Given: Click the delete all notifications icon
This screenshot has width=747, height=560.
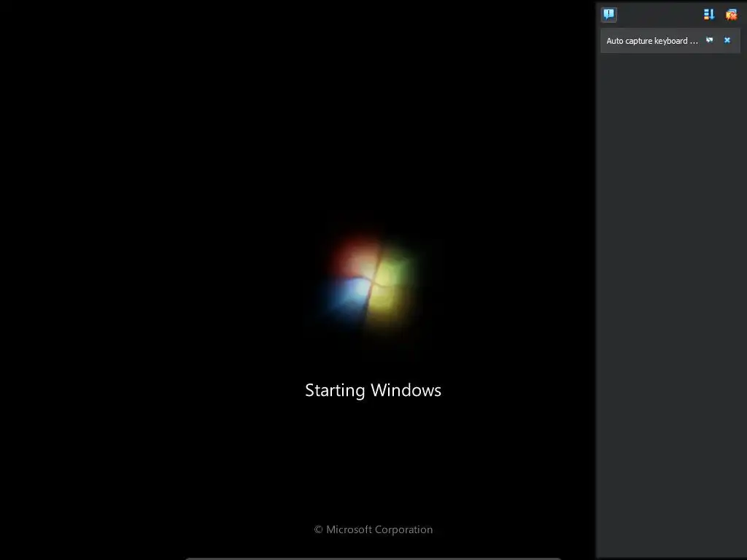Looking at the screenshot, I should pyautogui.click(x=731, y=15).
